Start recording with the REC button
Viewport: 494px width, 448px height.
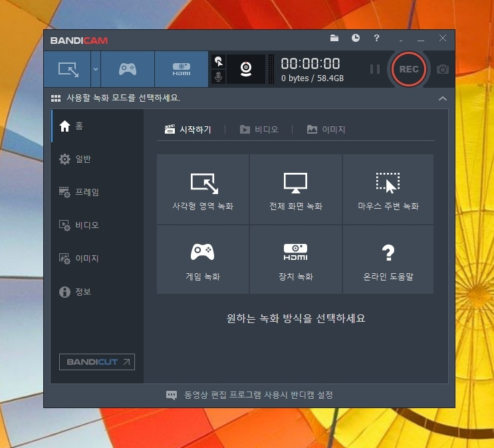409,69
